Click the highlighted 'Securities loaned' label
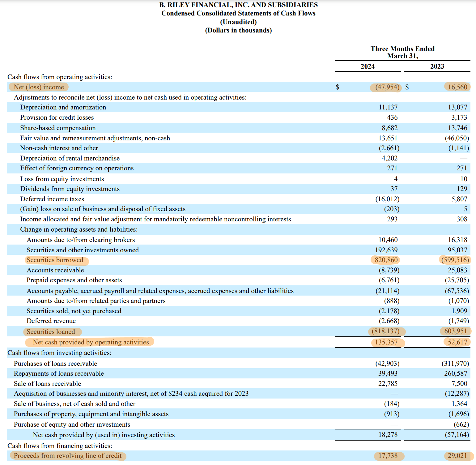This screenshot has height=465, width=476. [x=51, y=332]
